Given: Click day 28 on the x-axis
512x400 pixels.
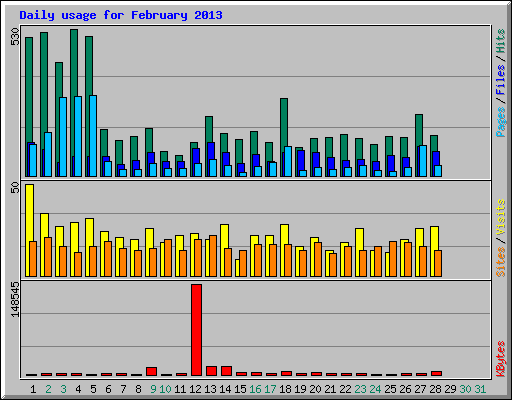Looking at the screenshot, I should tap(435, 389).
